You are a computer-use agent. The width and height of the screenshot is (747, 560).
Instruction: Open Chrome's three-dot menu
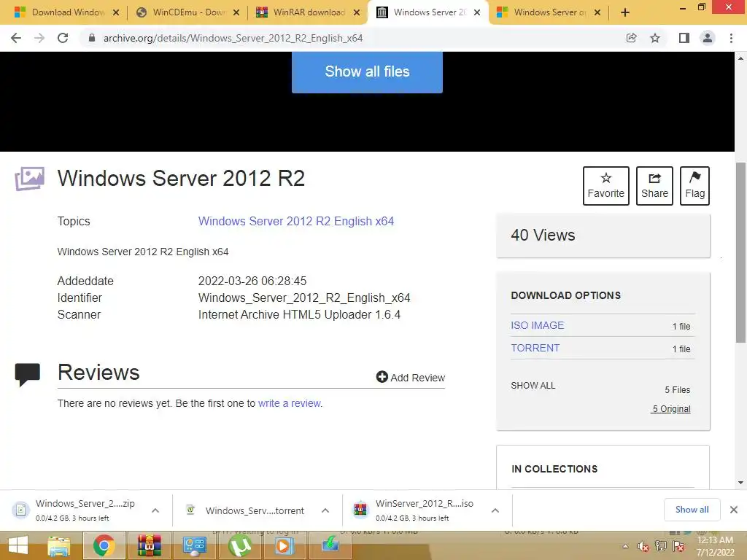[731, 38]
